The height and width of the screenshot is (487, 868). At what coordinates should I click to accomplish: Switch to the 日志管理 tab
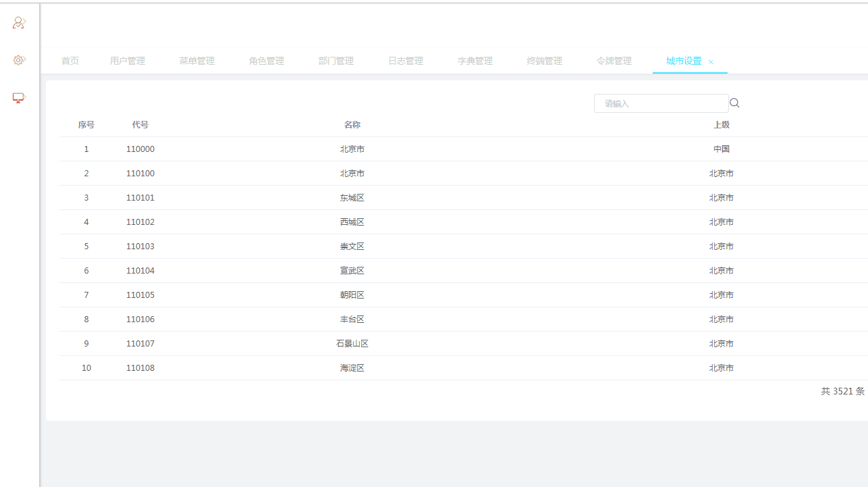click(x=406, y=61)
